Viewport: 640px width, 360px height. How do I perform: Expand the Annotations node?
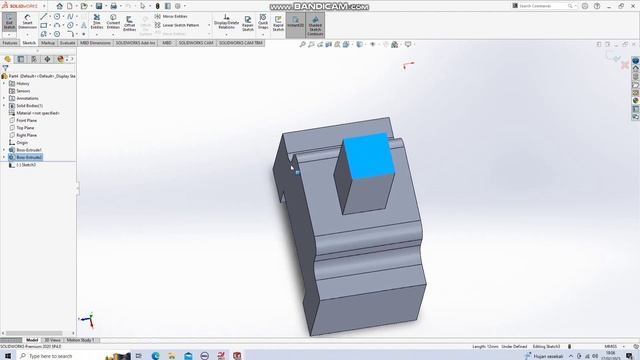[4, 98]
